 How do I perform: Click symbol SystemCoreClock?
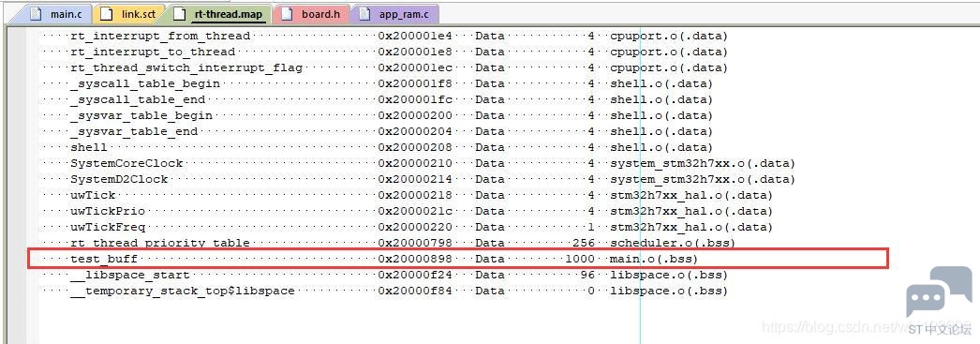(126, 163)
